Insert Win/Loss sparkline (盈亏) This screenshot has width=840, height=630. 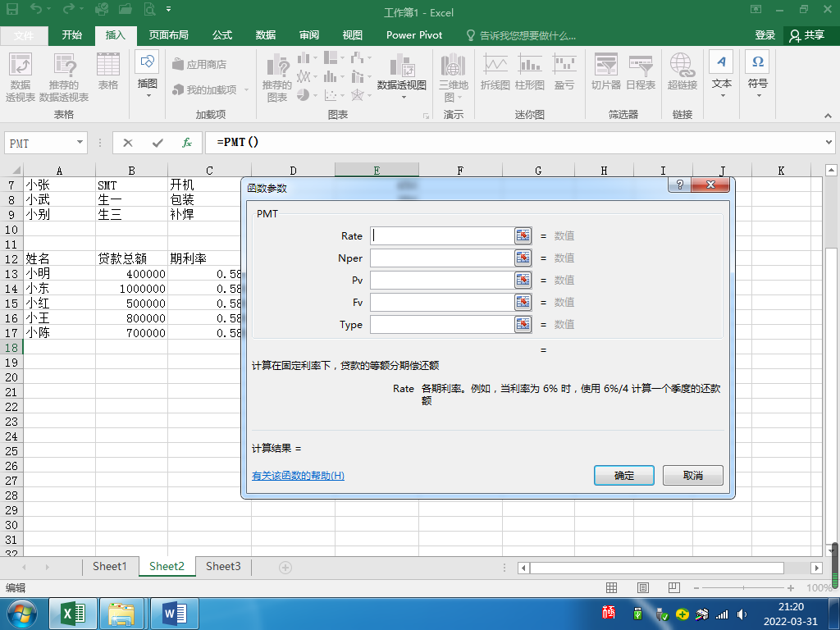pos(564,71)
